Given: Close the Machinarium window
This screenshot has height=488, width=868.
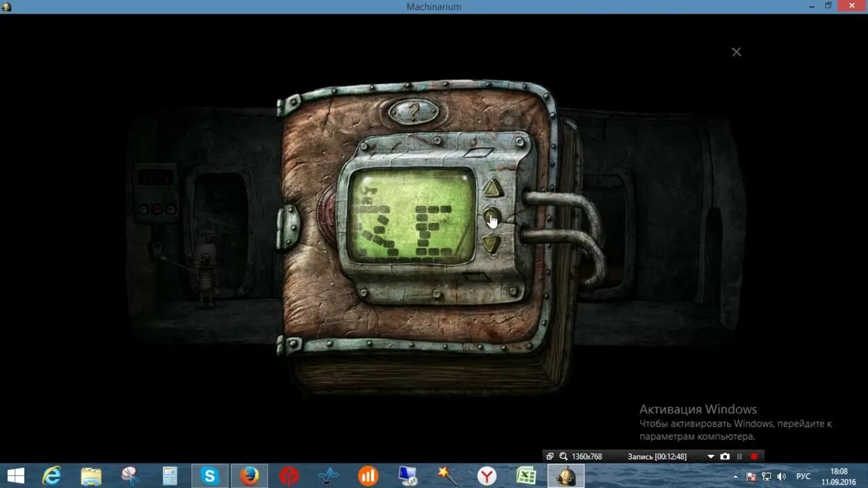Looking at the screenshot, I should (x=853, y=6).
